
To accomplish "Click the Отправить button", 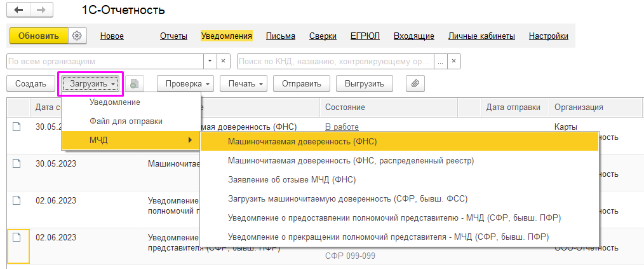I will pos(302,83).
